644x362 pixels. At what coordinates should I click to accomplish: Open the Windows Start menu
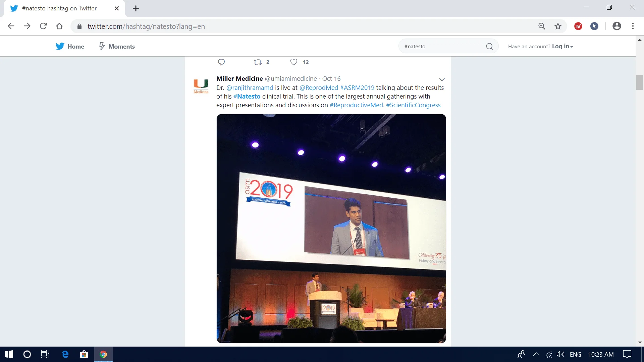click(x=9, y=354)
